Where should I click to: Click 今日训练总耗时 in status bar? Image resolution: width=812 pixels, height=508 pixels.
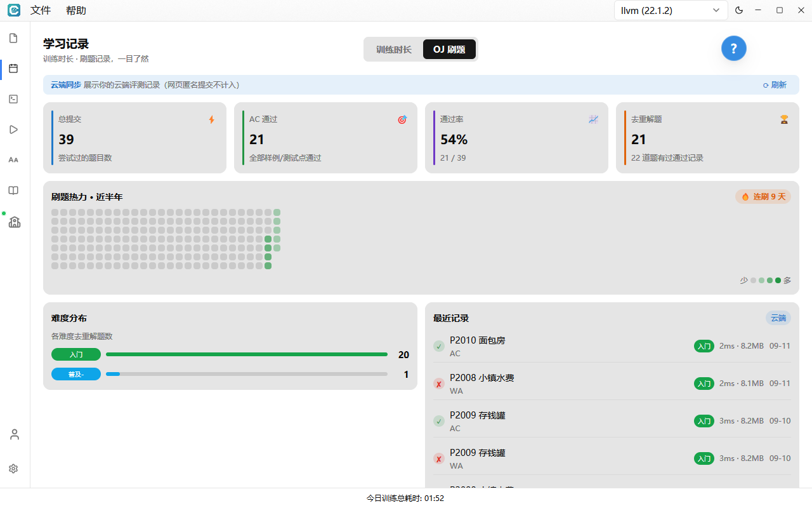coord(405,498)
